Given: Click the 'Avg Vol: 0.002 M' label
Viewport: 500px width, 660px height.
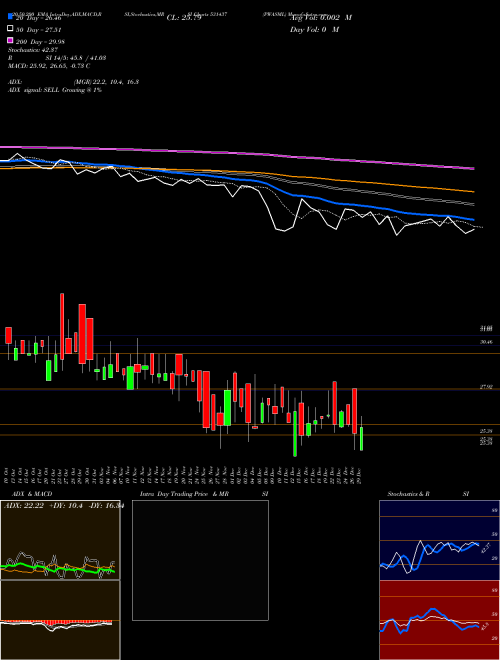Looking at the screenshot, I should 321,18.
